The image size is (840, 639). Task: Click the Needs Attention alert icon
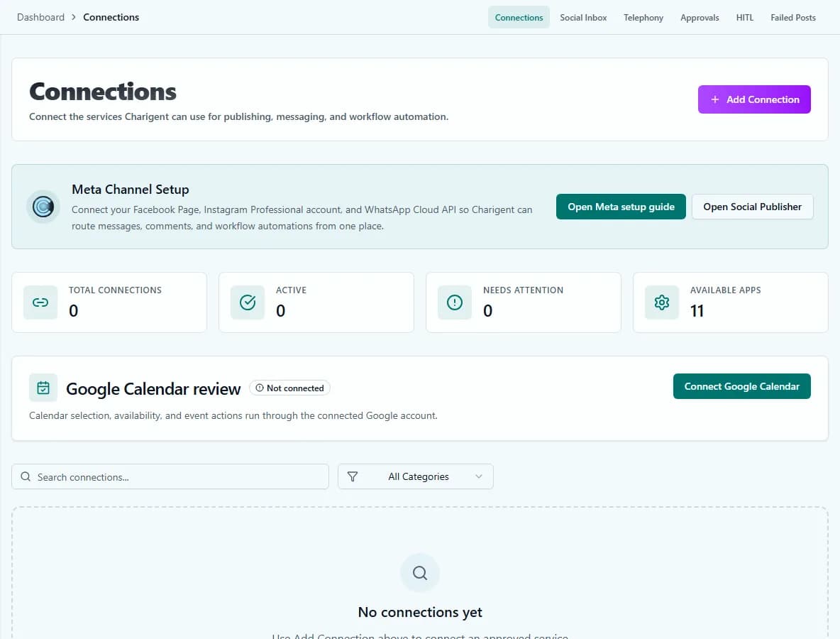(455, 302)
